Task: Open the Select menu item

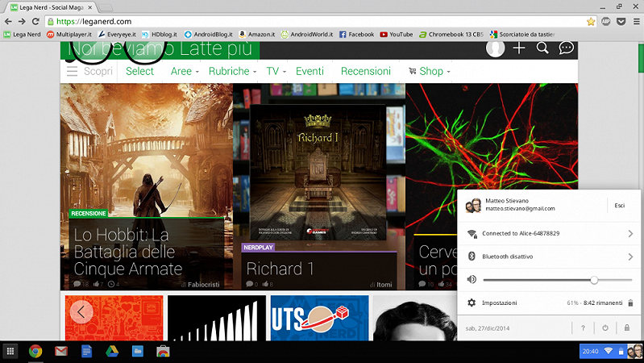Action: pyautogui.click(x=139, y=71)
